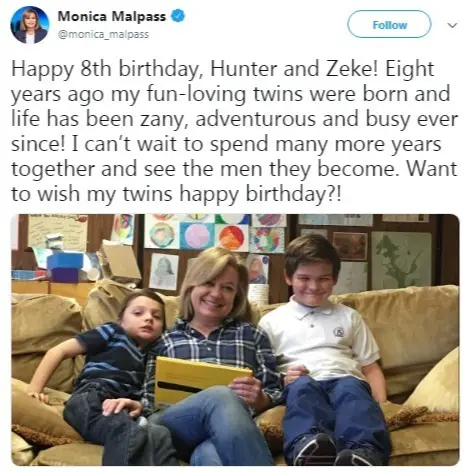The height and width of the screenshot is (472, 470).
Task: Click the @monica_malpass handle
Action: (103, 34)
